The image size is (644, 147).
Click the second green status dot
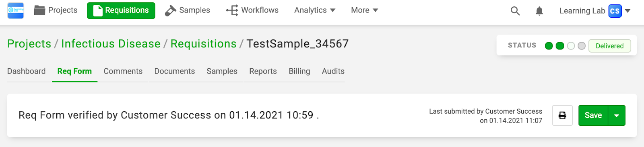click(560, 46)
